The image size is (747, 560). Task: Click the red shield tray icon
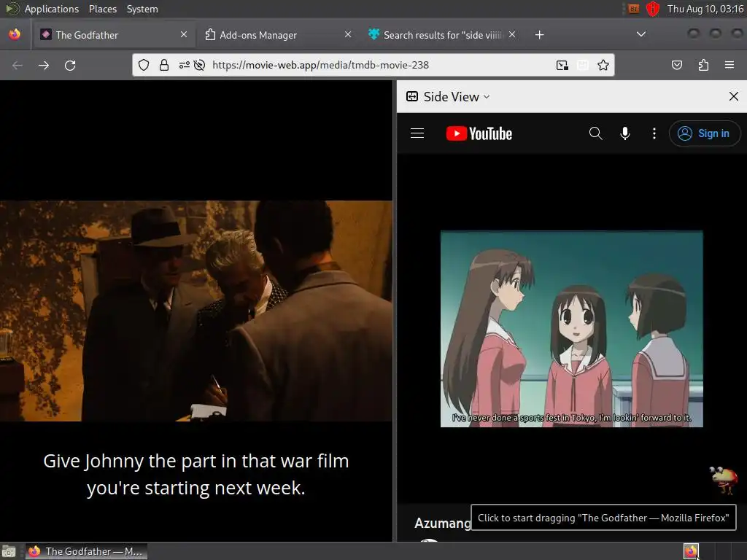(653, 9)
